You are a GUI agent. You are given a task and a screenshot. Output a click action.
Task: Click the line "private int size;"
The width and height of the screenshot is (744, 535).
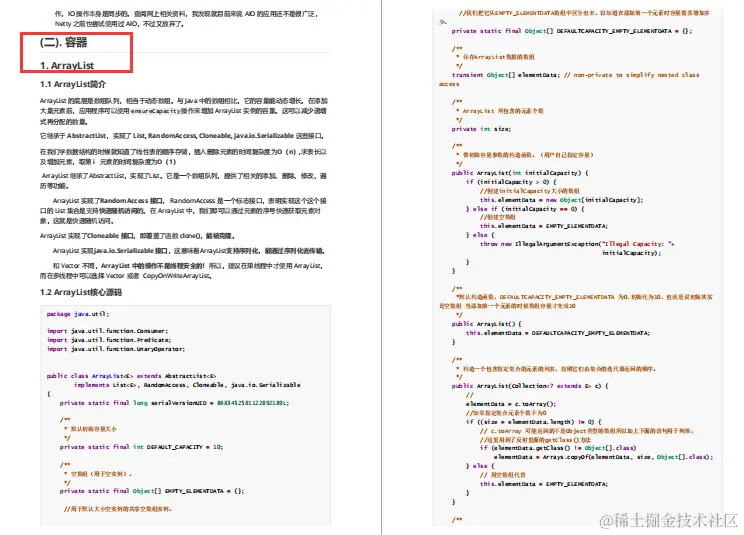(481, 129)
